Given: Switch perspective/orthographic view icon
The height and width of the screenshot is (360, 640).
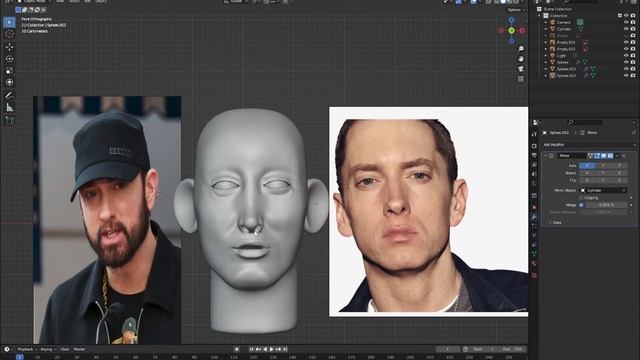Looking at the screenshot, I should pos(521,79).
